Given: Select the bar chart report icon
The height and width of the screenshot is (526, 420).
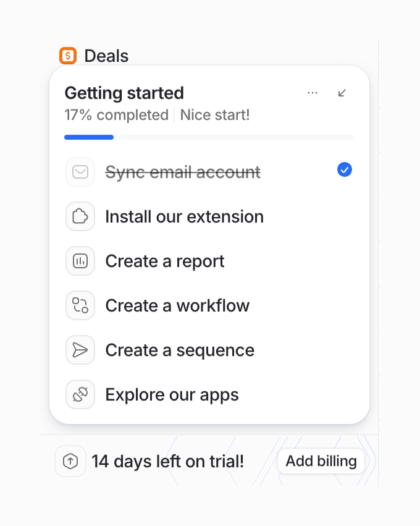Looking at the screenshot, I should click(x=80, y=261).
